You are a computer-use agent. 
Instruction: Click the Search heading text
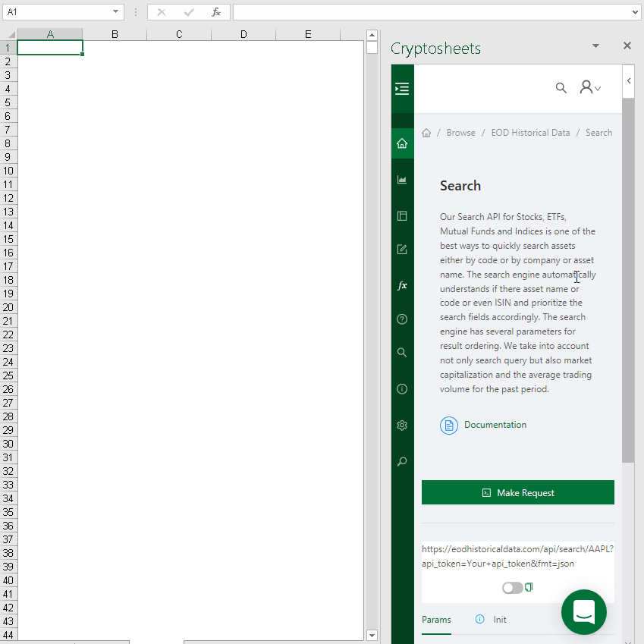coord(460,186)
